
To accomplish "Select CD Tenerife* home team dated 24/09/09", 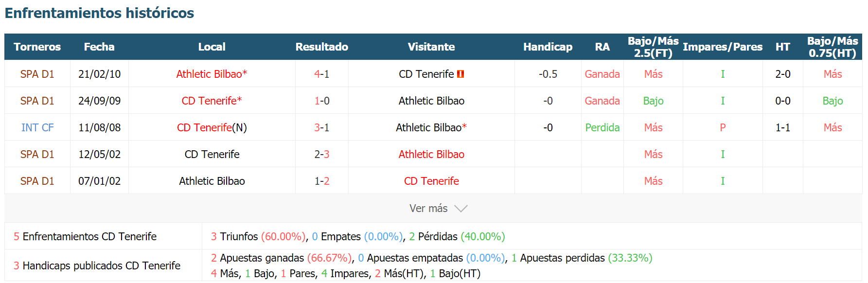I will [212, 101].
